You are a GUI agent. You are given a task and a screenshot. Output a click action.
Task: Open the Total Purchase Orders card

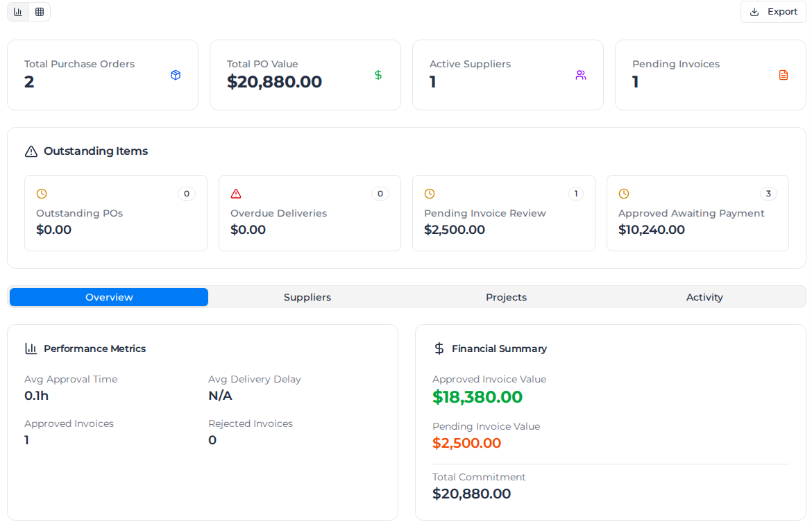tap(103, 75)
